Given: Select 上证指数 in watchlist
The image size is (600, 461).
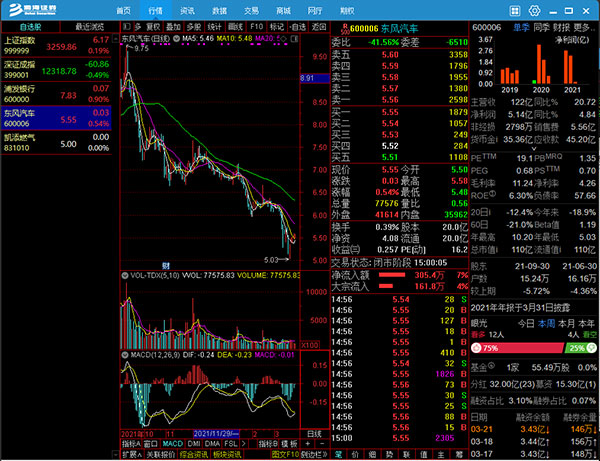Looking at the screenshot, I should 57,46.
